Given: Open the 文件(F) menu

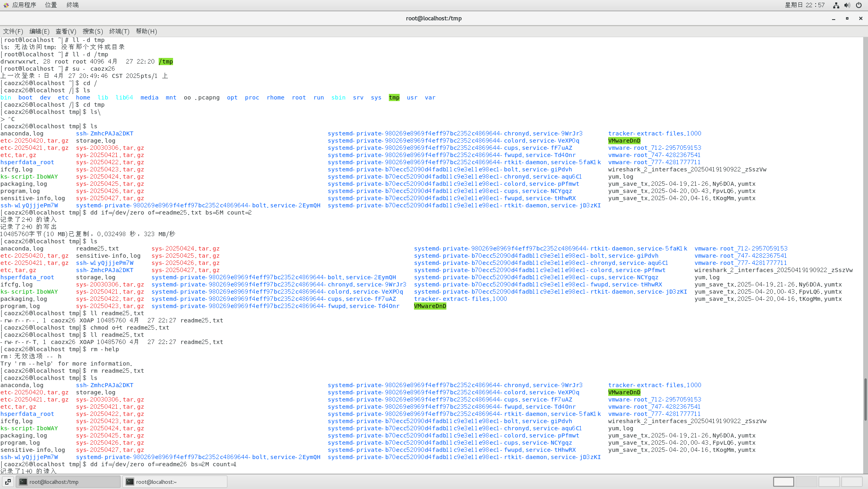Looking at the screenshot, I should pyautogui.click(x=13, y=31).
